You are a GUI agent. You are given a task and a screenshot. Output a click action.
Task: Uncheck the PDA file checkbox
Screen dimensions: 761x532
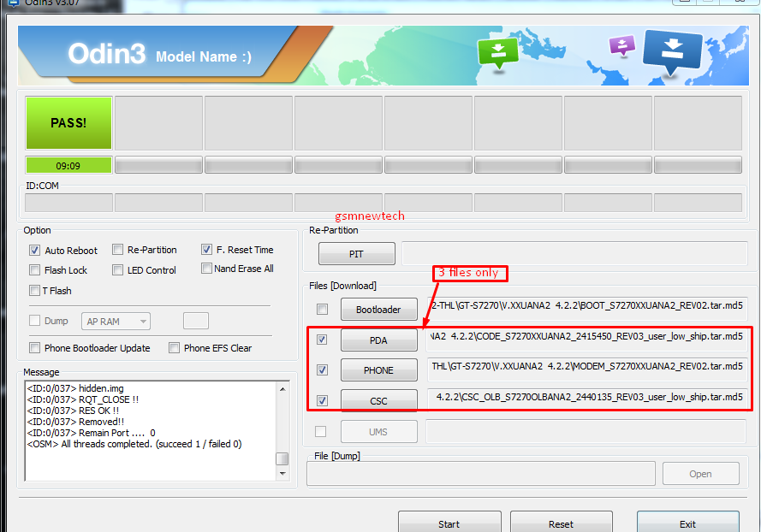coord(322,340)
